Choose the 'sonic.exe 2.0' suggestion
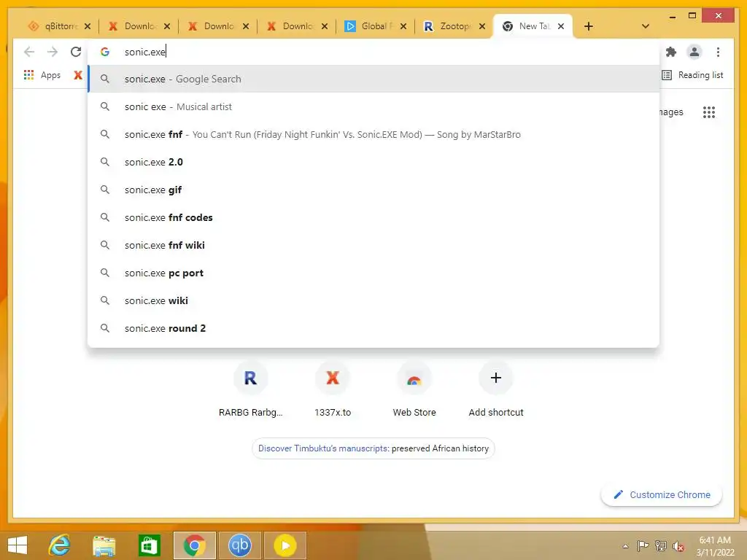 tap(373, 162)
